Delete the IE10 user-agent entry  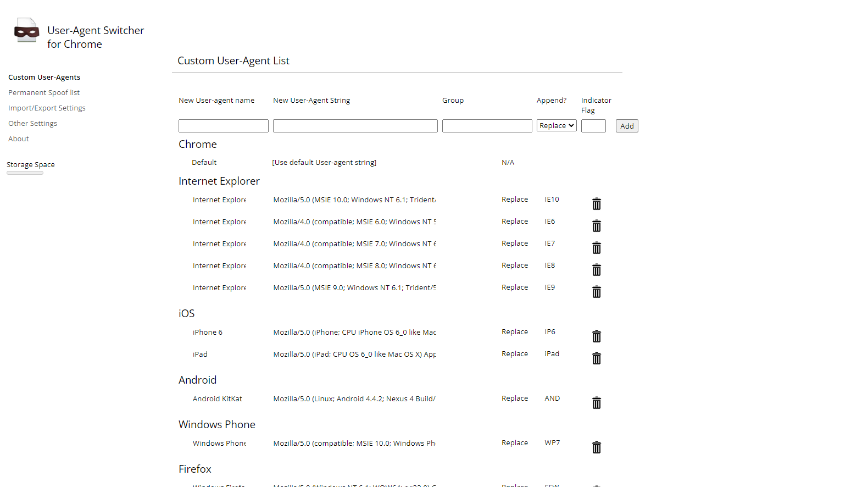tap(597, 204)
